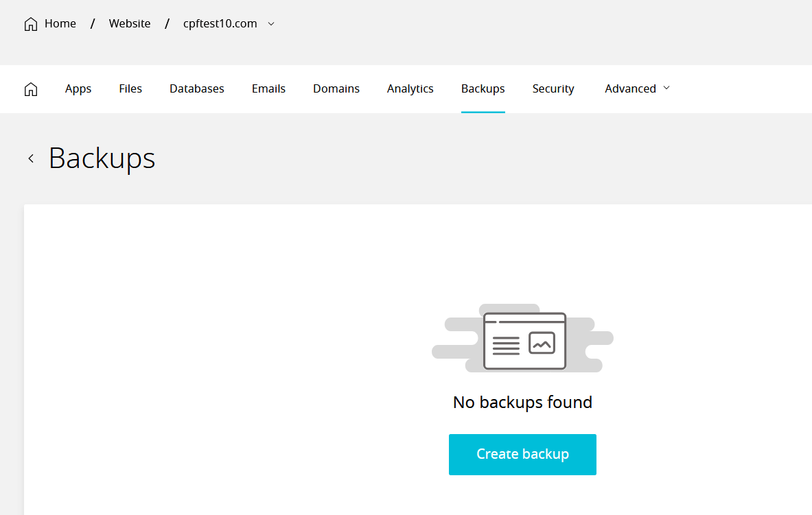
Task: Open the Files tab
Action: pyautogui.click(x=130, y=88)
